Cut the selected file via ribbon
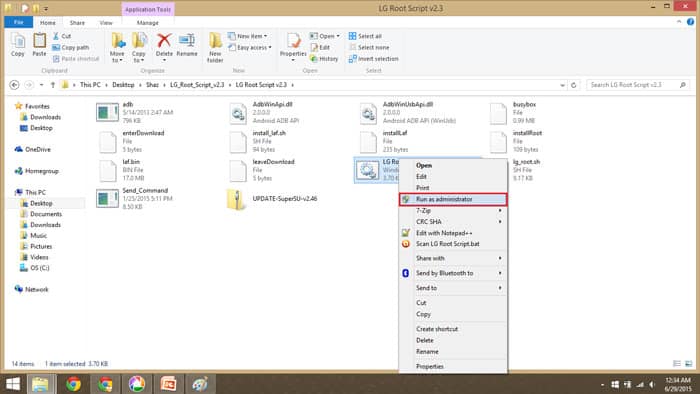Viewport: 700px width, 394px height. click(62, 36)
